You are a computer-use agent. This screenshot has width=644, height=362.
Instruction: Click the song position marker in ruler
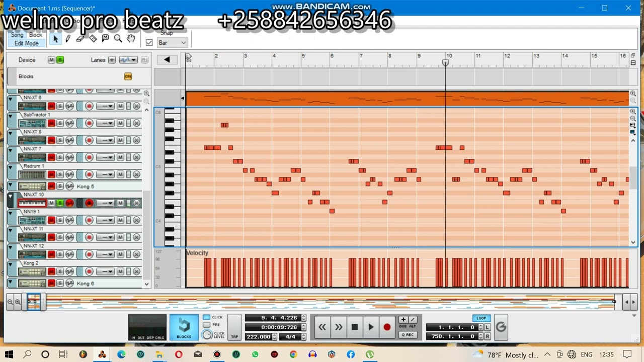[x=445, y=62]
